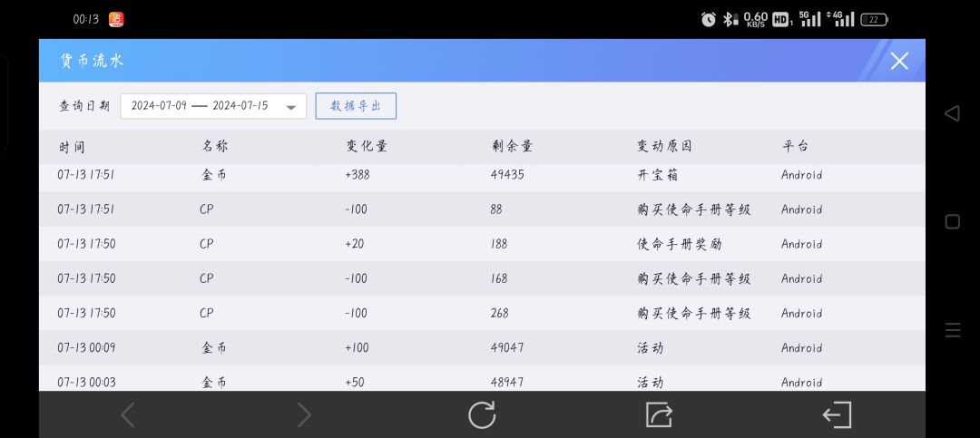Select the +100 change amount cell
This screenshot has width=980, height=438.
click(357, 347)
